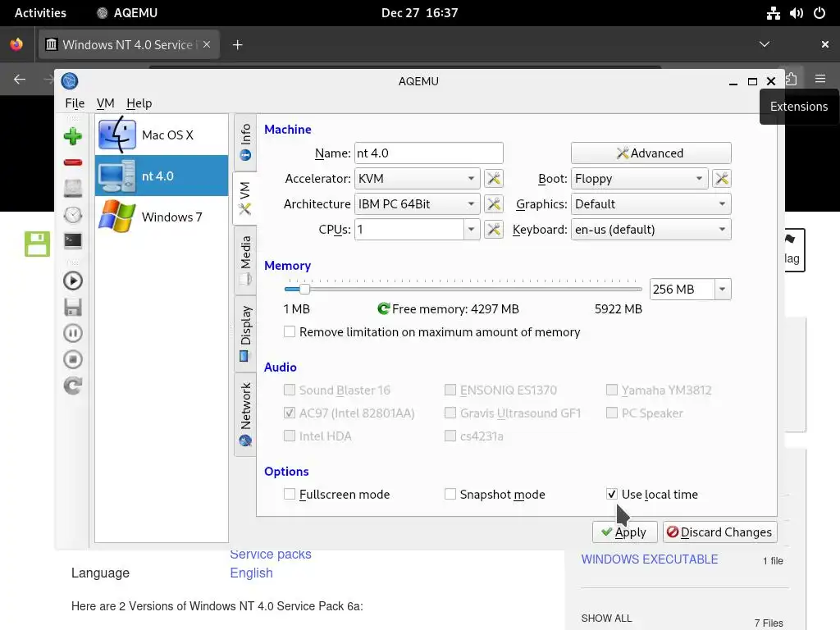This screenshot has width=840, height=630.
Task: Select the nt 4.0 virtual machine
Action: 162,176
